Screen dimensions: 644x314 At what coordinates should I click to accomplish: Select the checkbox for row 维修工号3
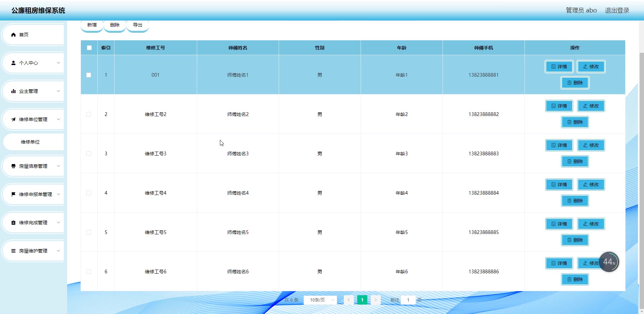(89, 154)
